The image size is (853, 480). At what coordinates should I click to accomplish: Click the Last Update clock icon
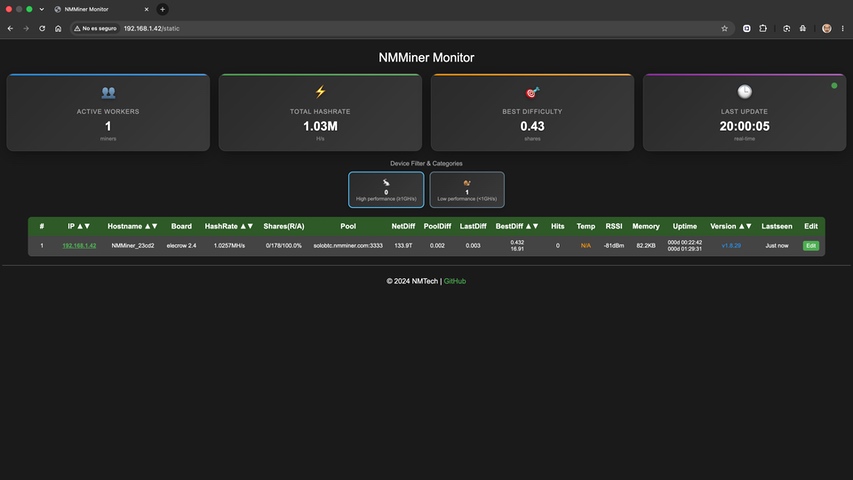[x=744, y=91]
